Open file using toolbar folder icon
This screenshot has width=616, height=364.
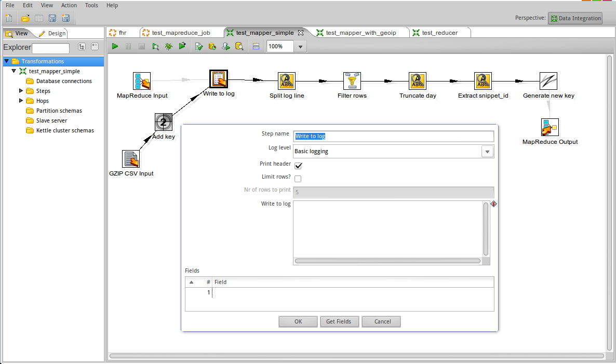click(25, 18)
